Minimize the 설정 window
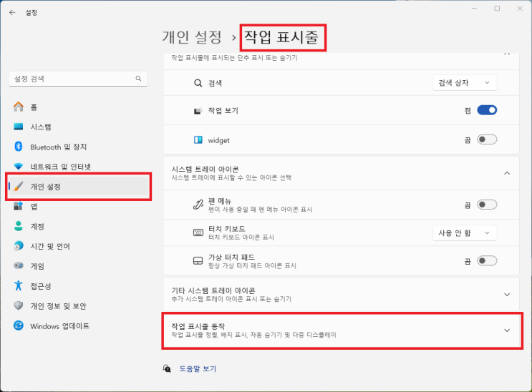532x392 pixels. 474,9
